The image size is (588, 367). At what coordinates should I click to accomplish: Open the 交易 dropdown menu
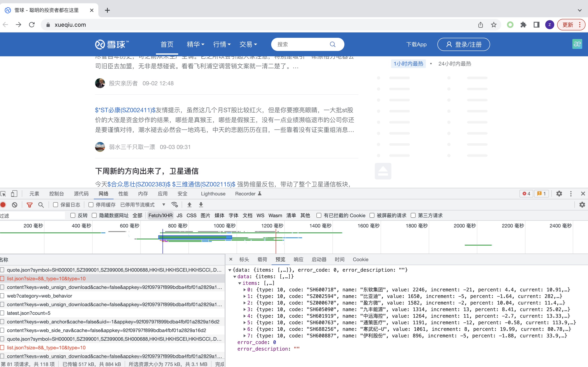248,44
